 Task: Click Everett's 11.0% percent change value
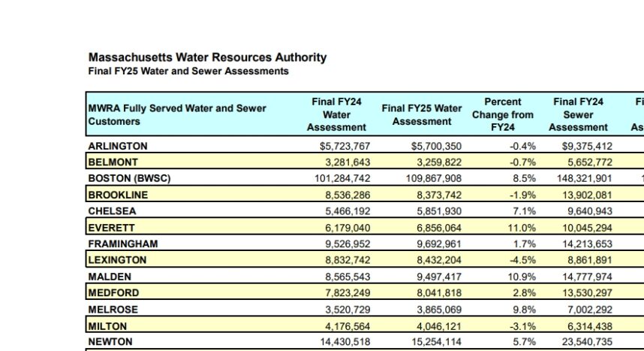click(522, 228)
